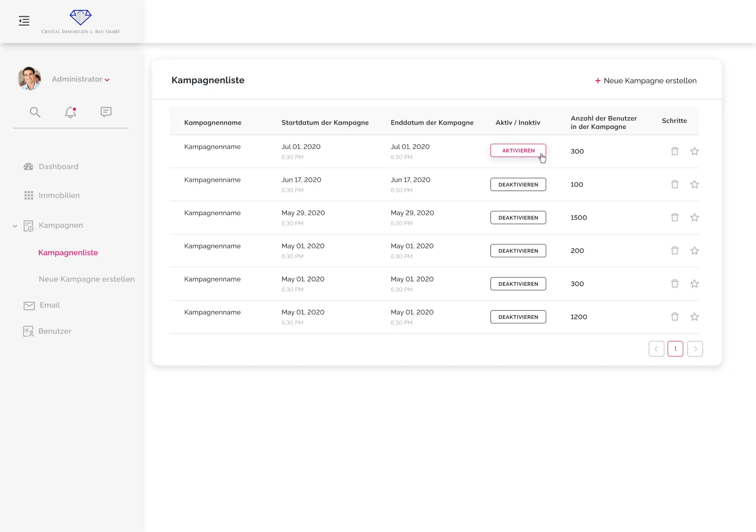The image size is (756, 532).
Task: Star the campaign with 1200 users
Action: coord(694,317)
